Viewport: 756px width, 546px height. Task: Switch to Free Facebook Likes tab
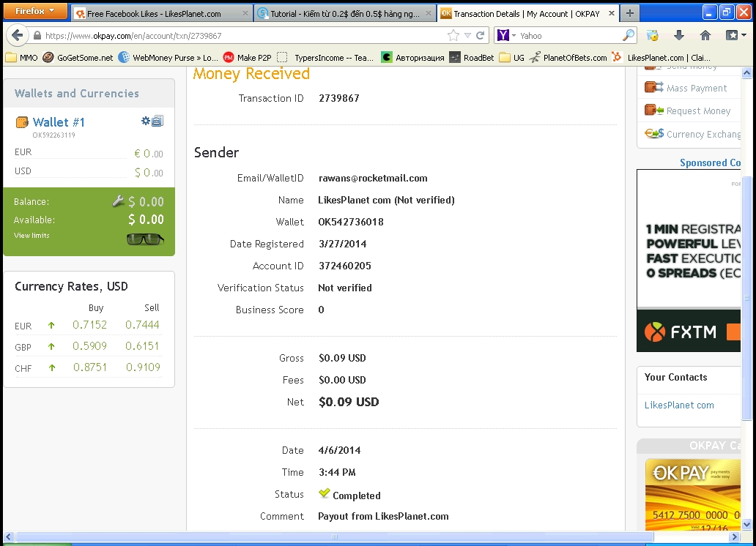point(161,13)
